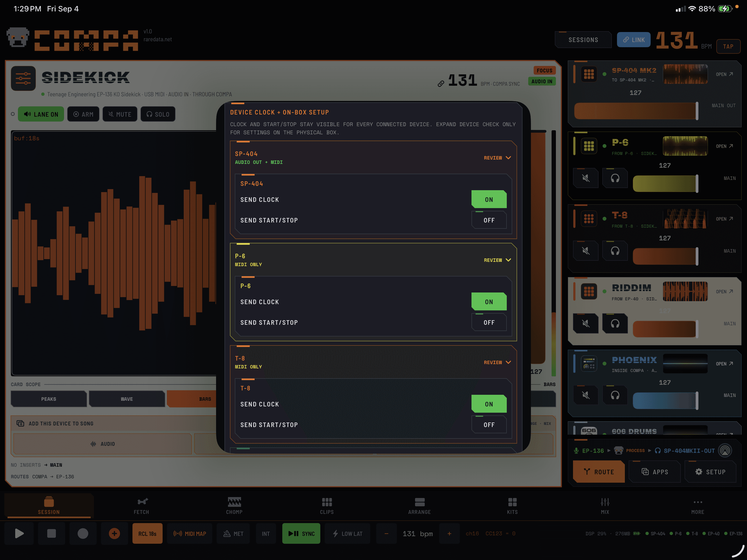Open the SP-404 MK2 pad grid icon

589,74
